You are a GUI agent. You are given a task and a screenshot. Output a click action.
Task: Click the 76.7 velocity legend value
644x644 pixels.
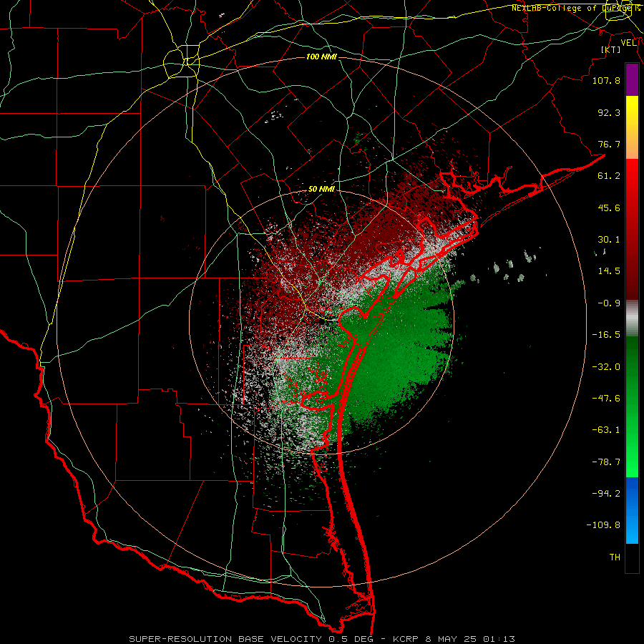point(609,144)
